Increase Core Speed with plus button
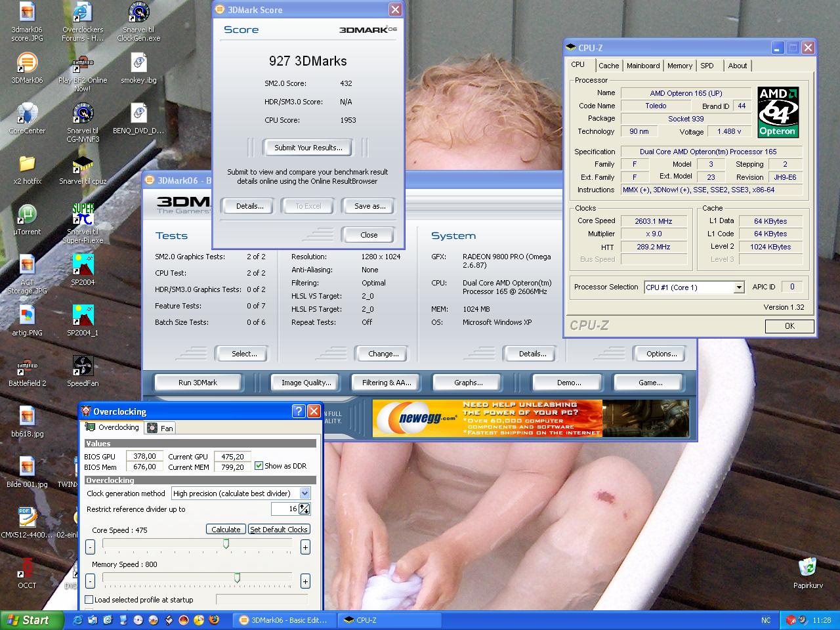Image resolution: width=840 pixels, height=630 pixels. click(305, 547)
